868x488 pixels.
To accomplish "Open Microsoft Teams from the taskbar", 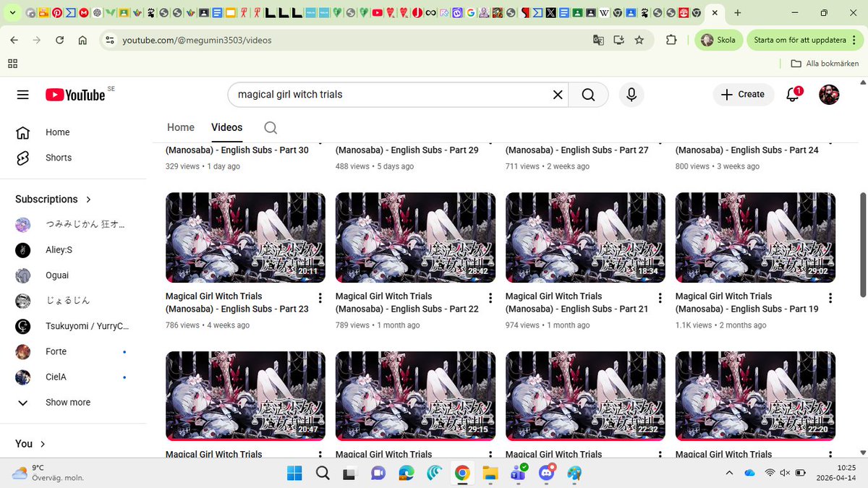I will pos(518,474).
